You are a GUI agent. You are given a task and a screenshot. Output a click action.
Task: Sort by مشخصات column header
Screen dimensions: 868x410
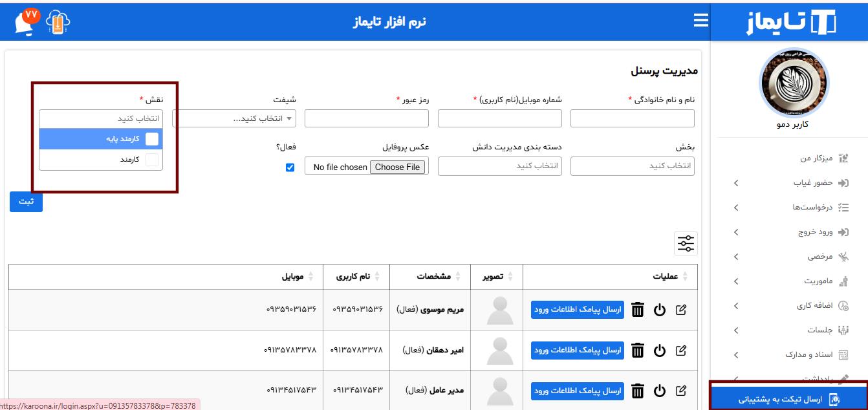click(430, 277)
